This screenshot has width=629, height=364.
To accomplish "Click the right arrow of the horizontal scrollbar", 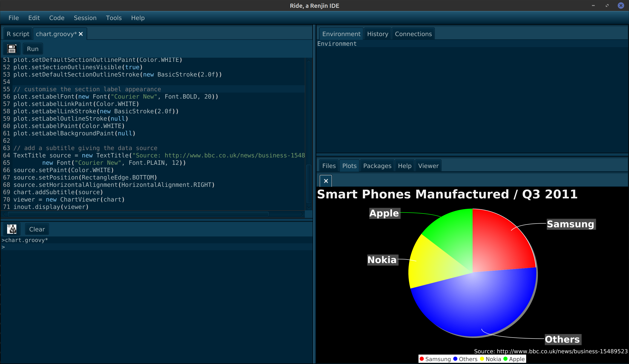I will (x=302, y=214).
